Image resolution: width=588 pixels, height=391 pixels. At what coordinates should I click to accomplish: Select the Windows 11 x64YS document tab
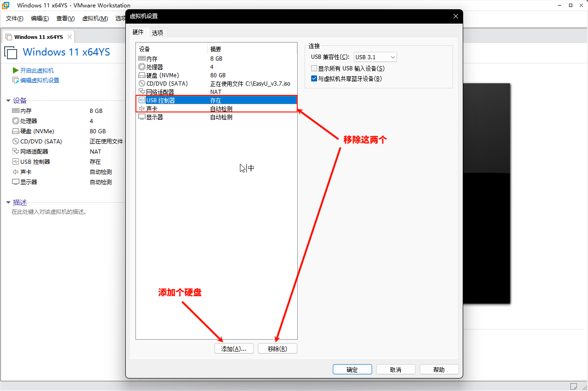pos(39,37)
